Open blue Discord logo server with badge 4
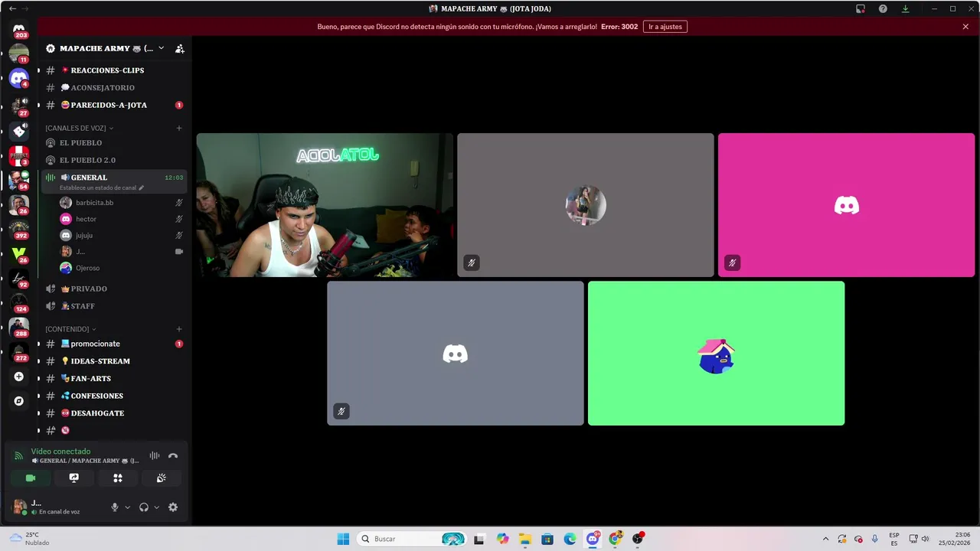This screenshot has height=551, width=980. [x=19, y=78]
